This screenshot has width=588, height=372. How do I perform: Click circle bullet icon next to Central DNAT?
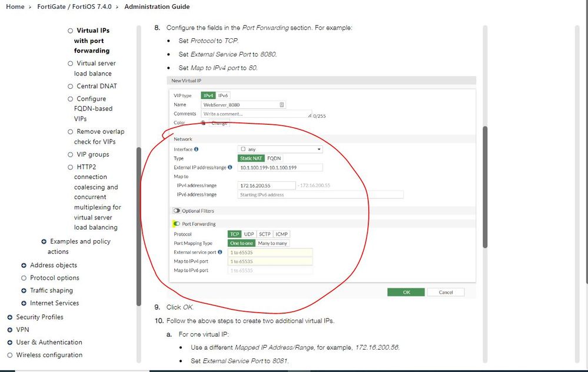point(70,87)
